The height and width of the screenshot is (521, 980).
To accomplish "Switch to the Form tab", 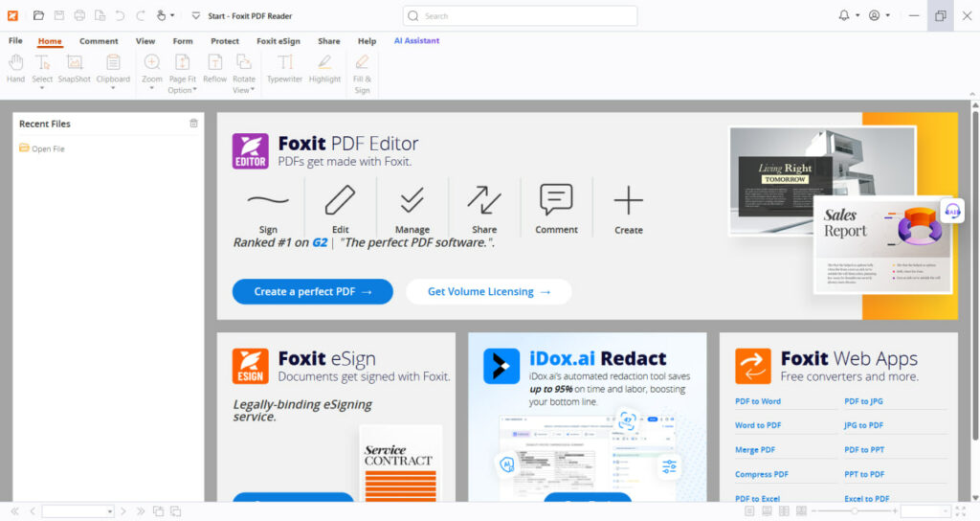I will (183, 40).
